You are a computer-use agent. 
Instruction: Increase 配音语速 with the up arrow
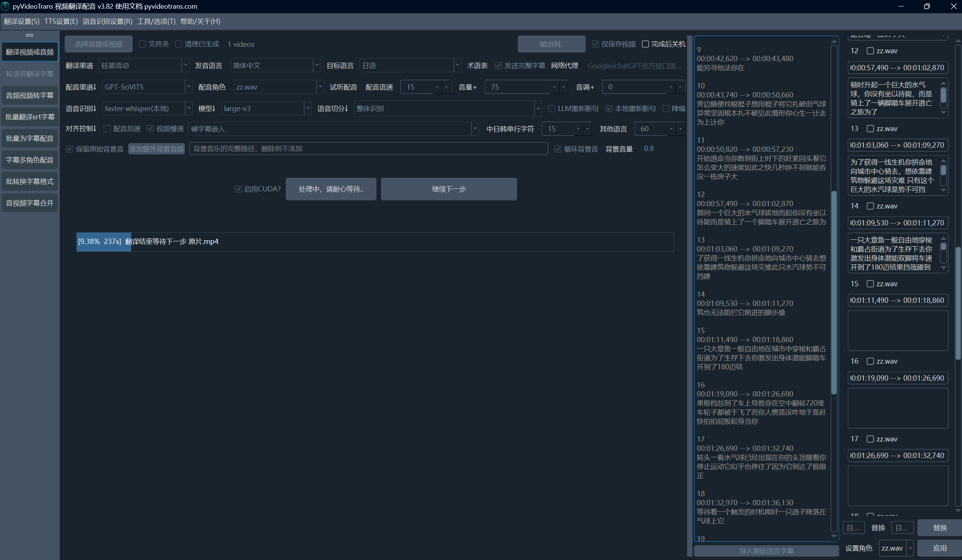tap(437, 87)
